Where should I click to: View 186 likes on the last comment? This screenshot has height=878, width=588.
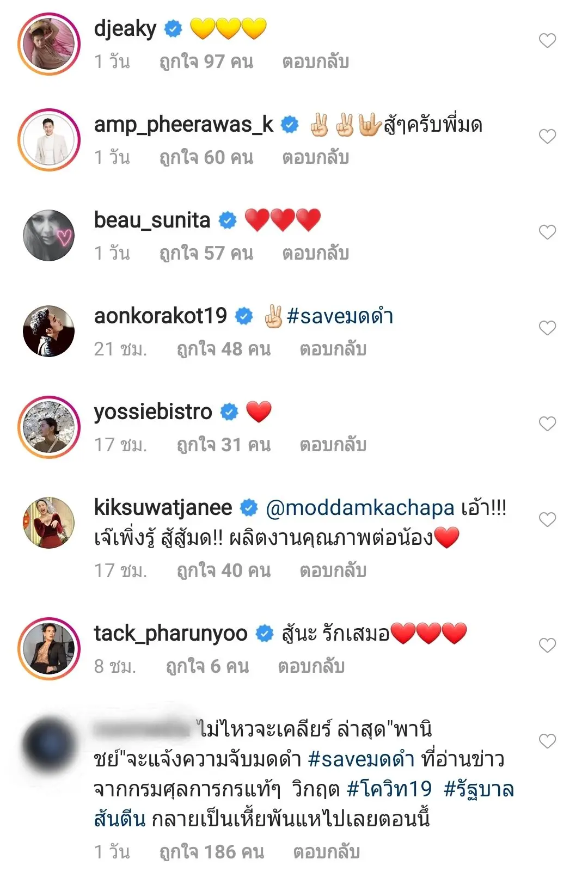[x=212, y=852]
